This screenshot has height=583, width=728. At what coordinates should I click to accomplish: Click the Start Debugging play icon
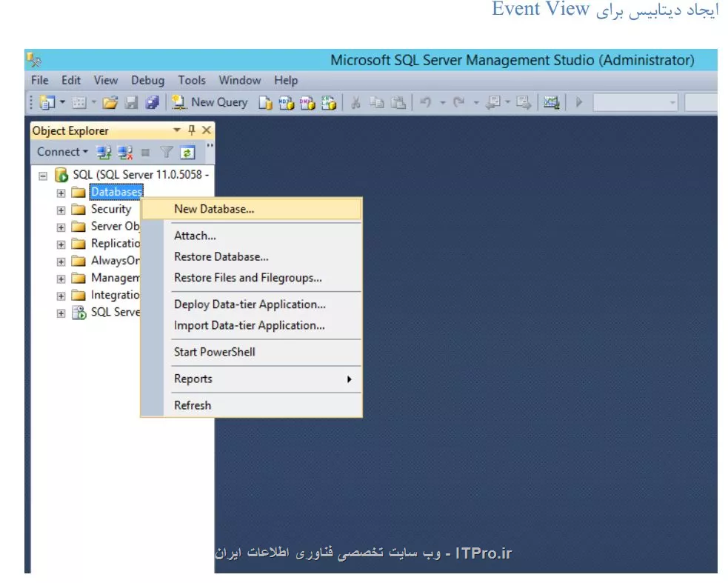(579, 102)
